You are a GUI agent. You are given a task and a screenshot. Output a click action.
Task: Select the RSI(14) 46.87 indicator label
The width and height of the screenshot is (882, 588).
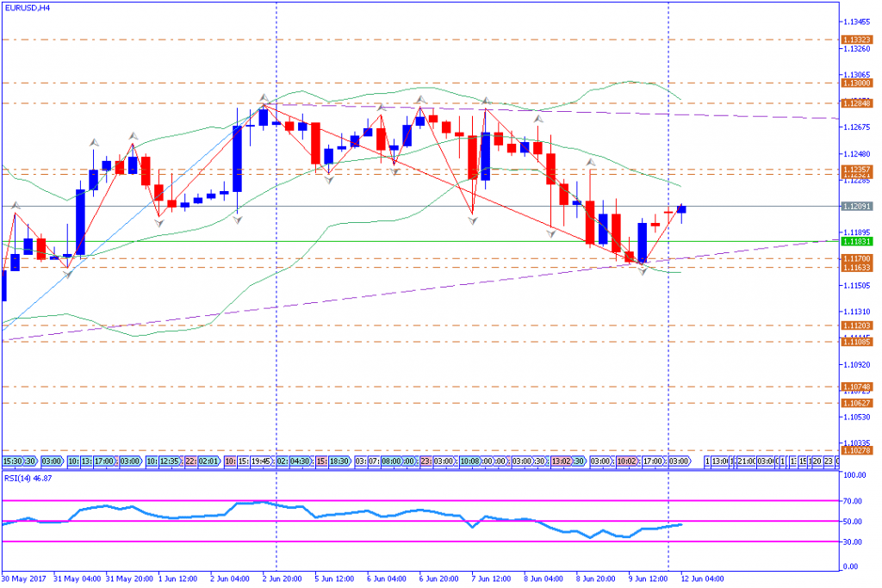click(x=28, y=479)
